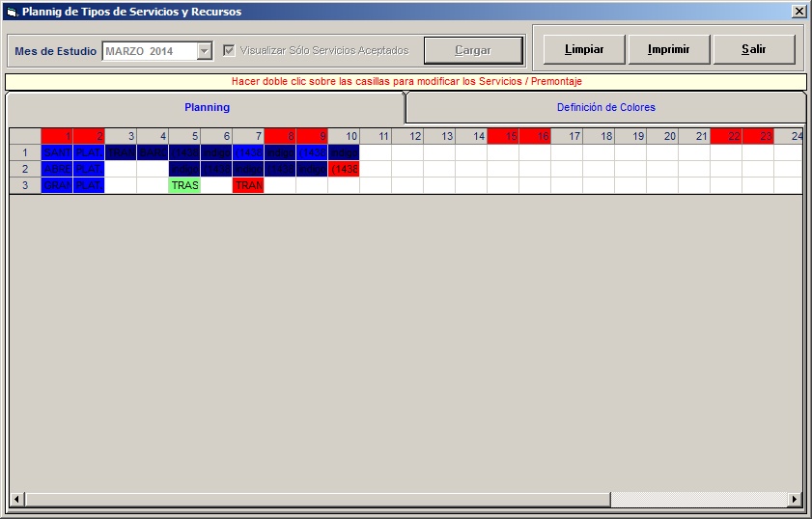Open the Definición de Colores tab

606,108
